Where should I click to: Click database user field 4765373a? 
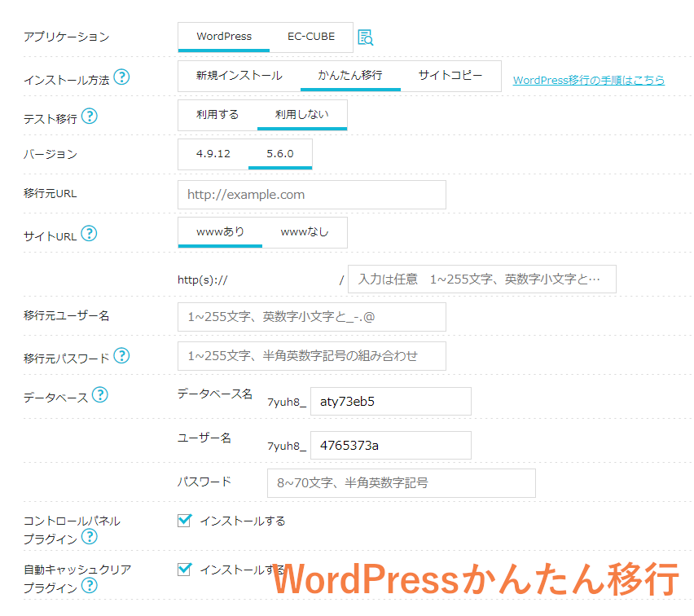pos(391,445)
